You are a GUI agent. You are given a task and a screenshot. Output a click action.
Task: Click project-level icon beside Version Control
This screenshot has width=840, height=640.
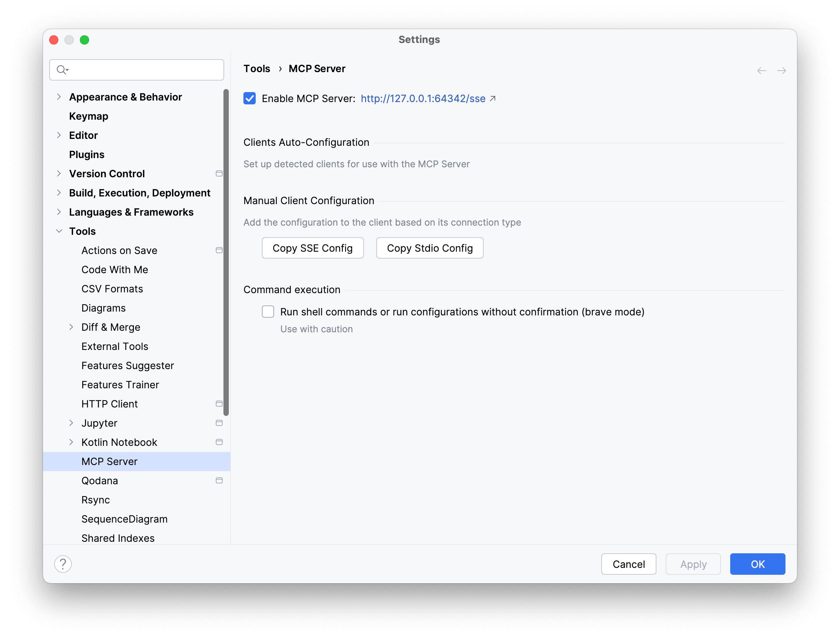click(x=219, y=173)
